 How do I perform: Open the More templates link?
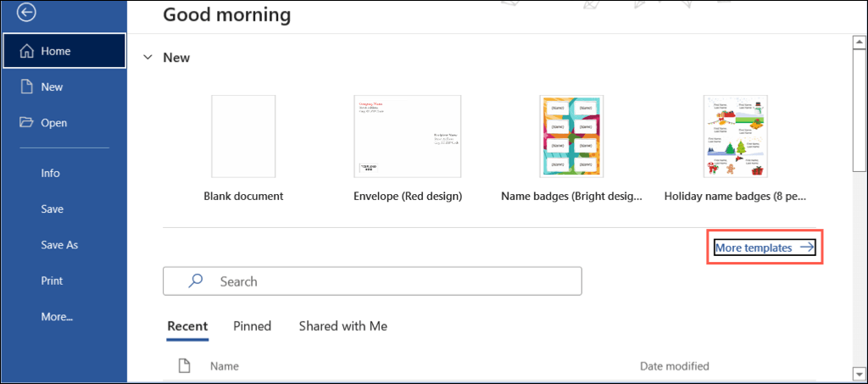(x=754, y=248)
